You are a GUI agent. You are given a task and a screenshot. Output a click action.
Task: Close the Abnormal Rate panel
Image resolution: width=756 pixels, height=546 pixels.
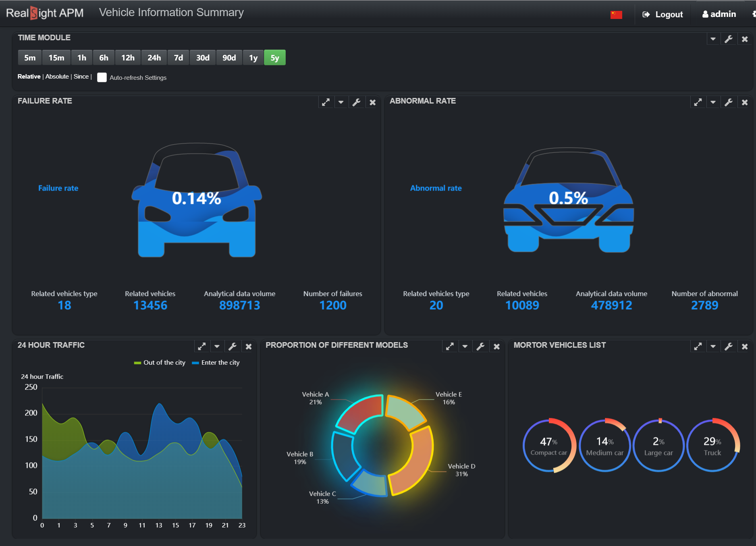point(745,102)
